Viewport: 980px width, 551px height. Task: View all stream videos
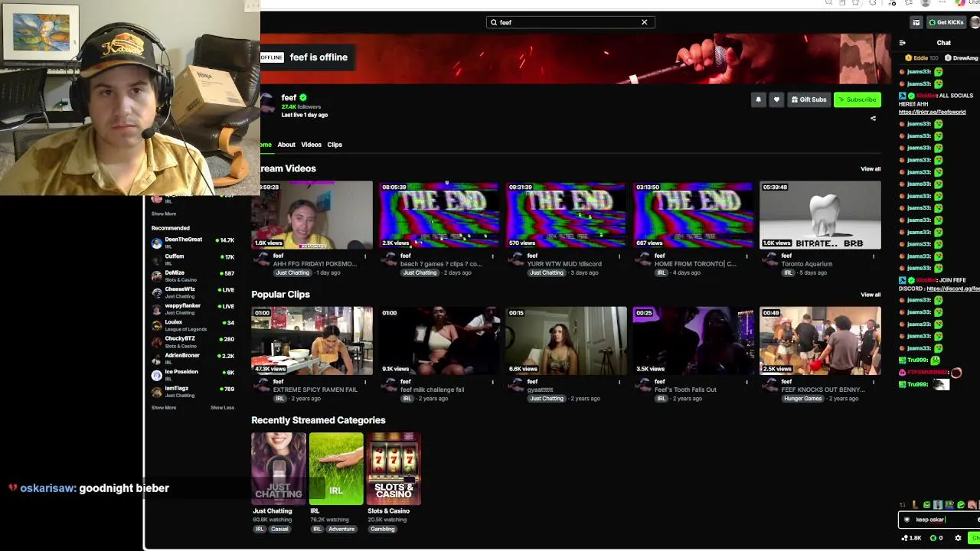click(871, 169)
